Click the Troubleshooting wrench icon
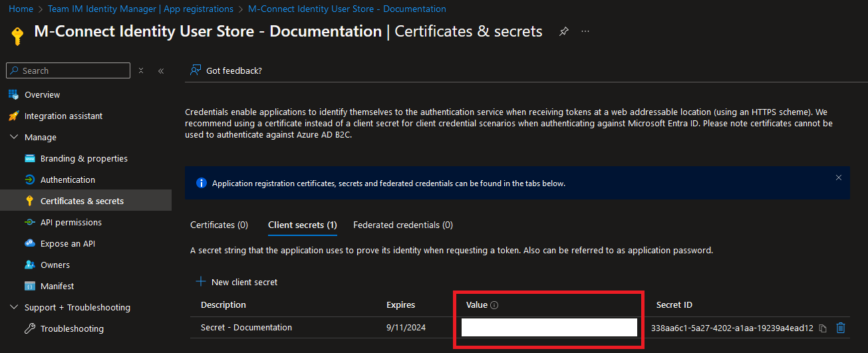 [x=29, y=328]
